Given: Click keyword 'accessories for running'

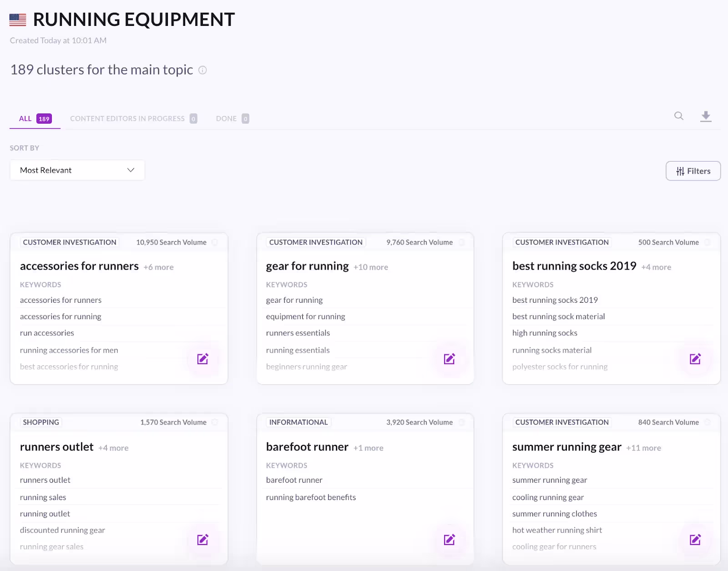Looking at the screenshot, I should coord(61,316).
